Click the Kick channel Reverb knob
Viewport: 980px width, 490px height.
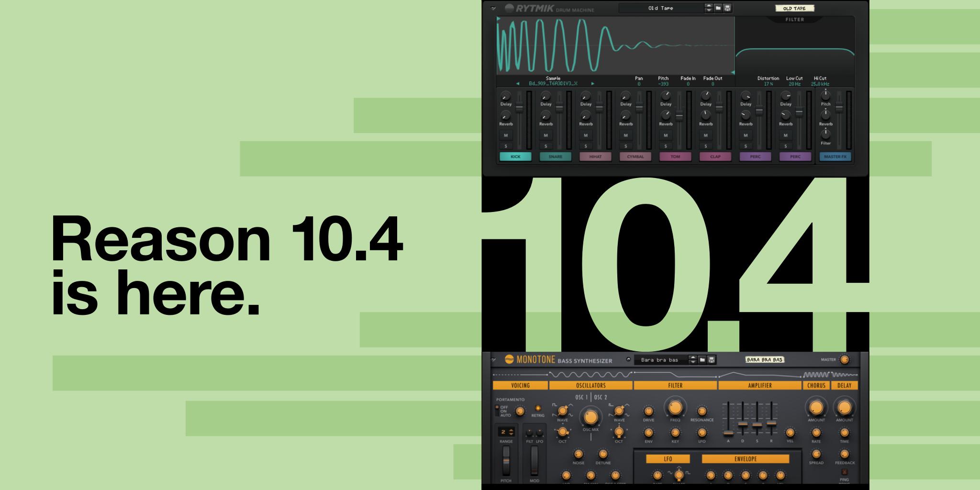[505, 116]
